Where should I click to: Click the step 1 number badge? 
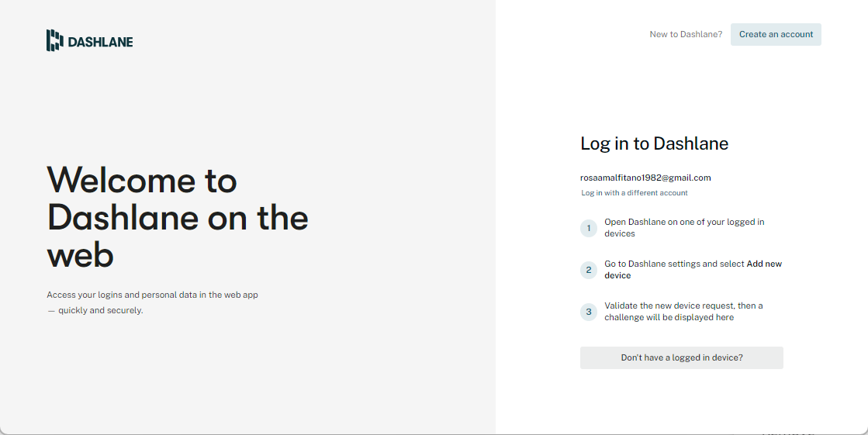tap(589, 228)
